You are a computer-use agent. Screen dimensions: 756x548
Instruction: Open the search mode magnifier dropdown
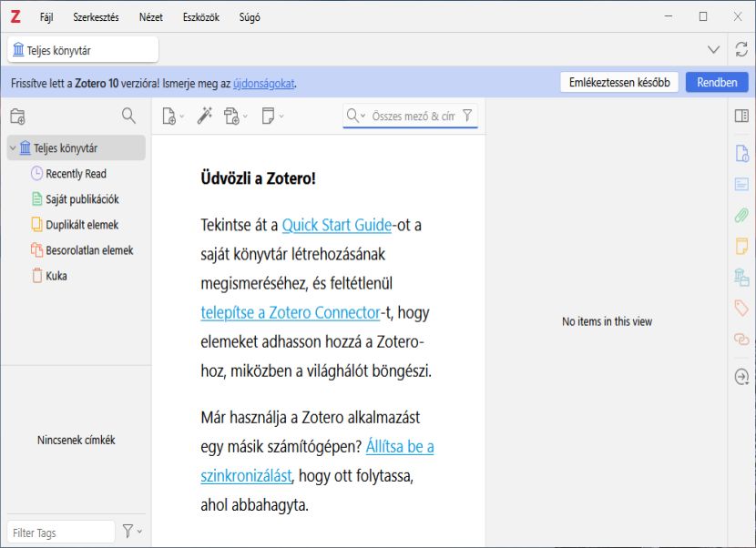(356, 116)
